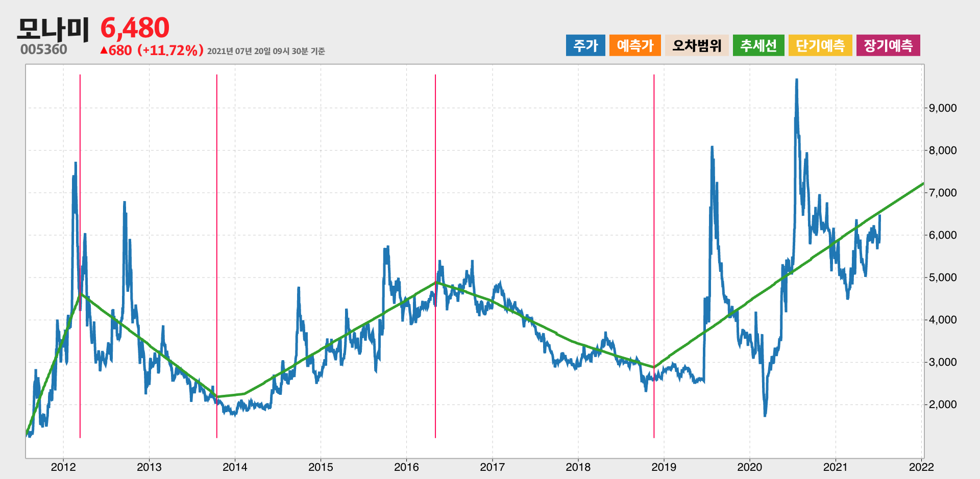Click the 6,000 y-axis price label
Viewport: 980px width, 479px height.
click(943, 235)
